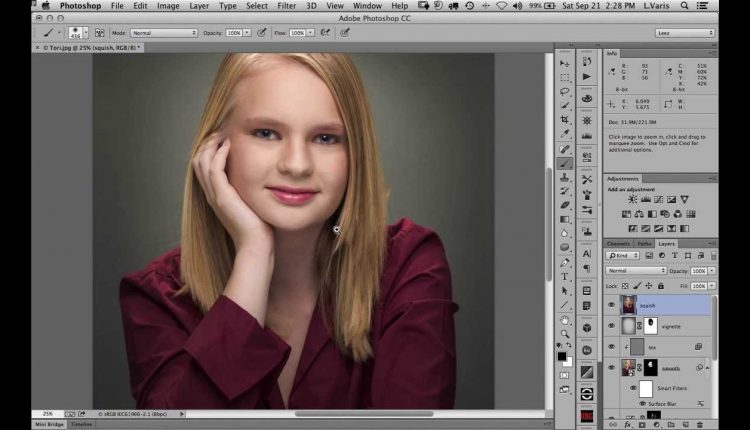Open the History panel icon
The image size is (750, 430).
point(587,61)
